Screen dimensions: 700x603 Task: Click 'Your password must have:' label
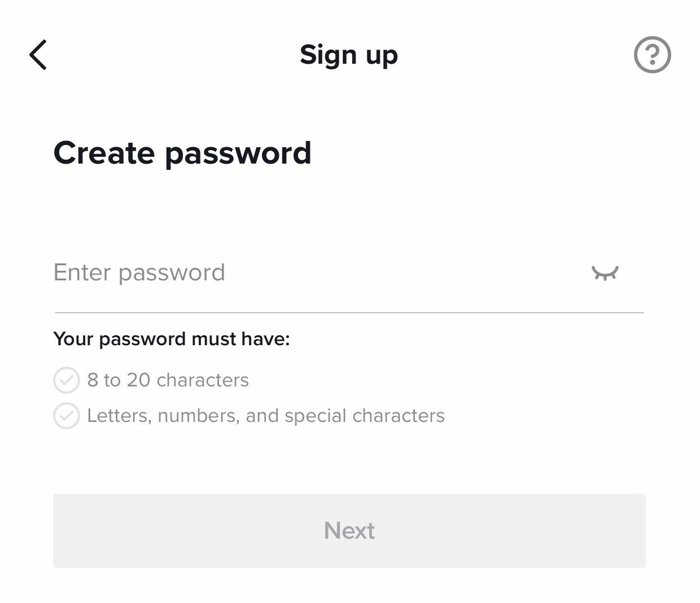[x=172, y=339]
